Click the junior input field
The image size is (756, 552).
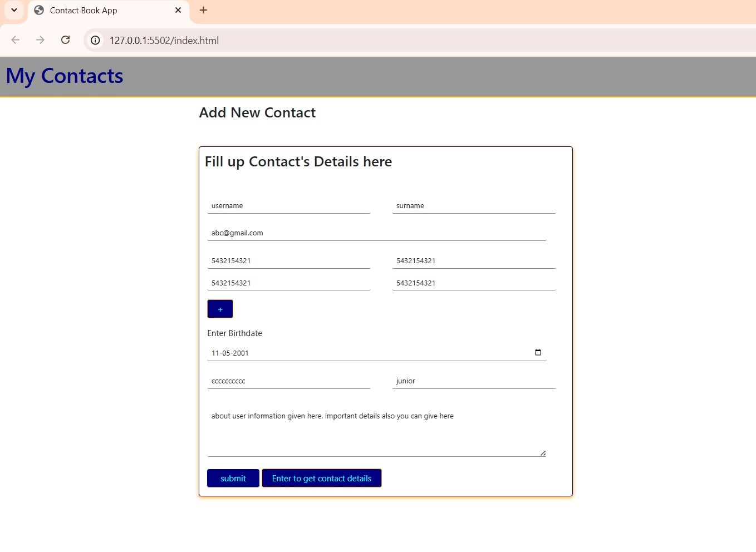[x=473, y=381]
